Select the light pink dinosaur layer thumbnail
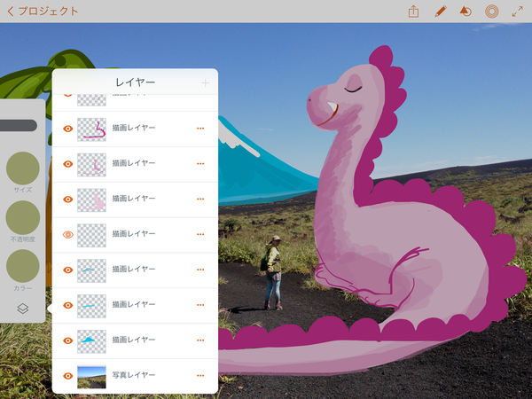 click(91, 199)
